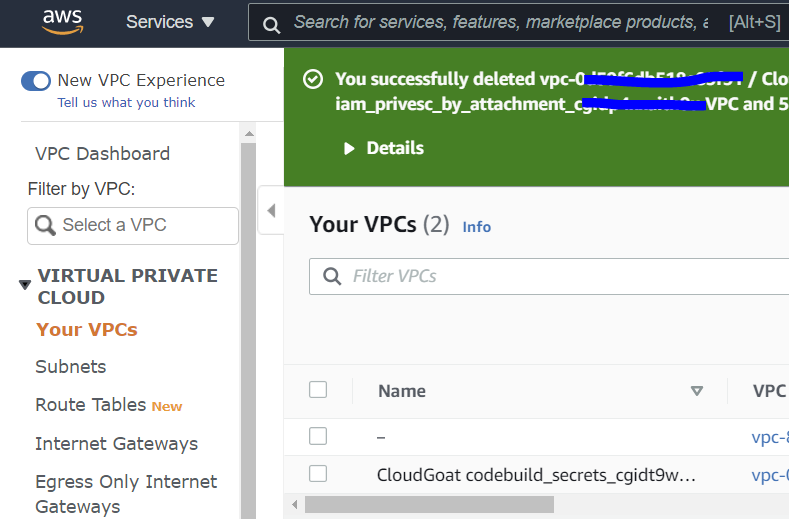This screenshot has height=519, width=789.
Task: Click the Name column header
Action: [402, 391]
